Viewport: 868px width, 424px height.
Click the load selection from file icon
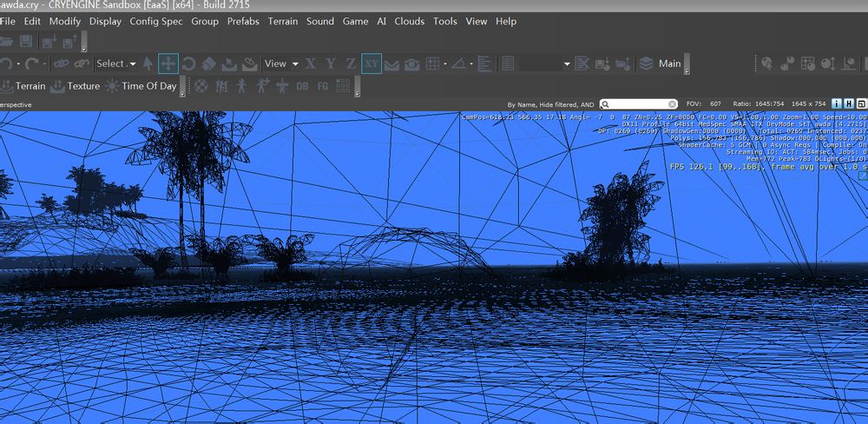click(x=622, y=63)
